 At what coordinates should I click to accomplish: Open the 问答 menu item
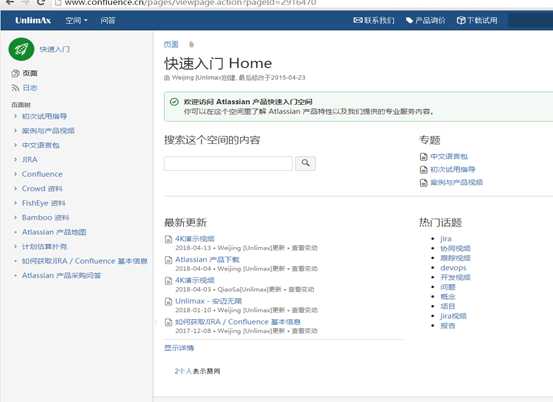point(108,20)
